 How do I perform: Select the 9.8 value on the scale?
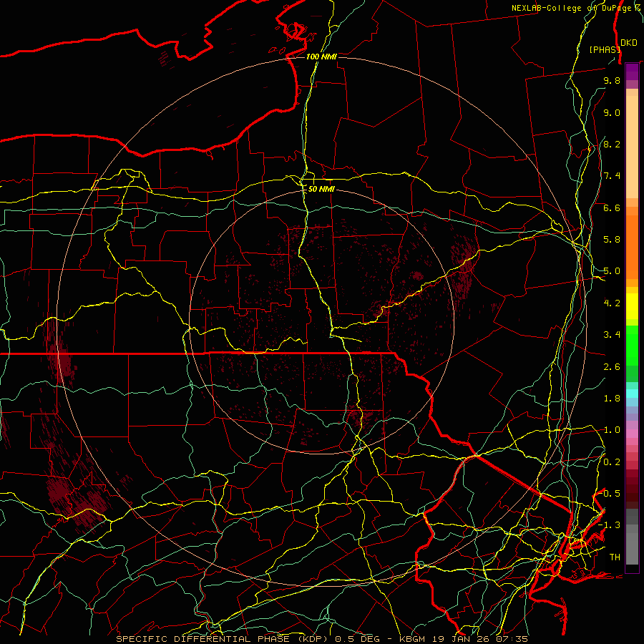612,80
